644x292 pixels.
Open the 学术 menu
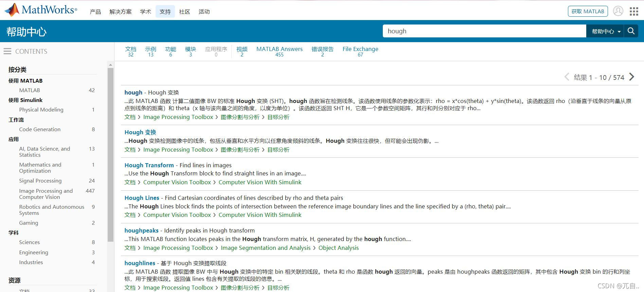pos(145,12)
